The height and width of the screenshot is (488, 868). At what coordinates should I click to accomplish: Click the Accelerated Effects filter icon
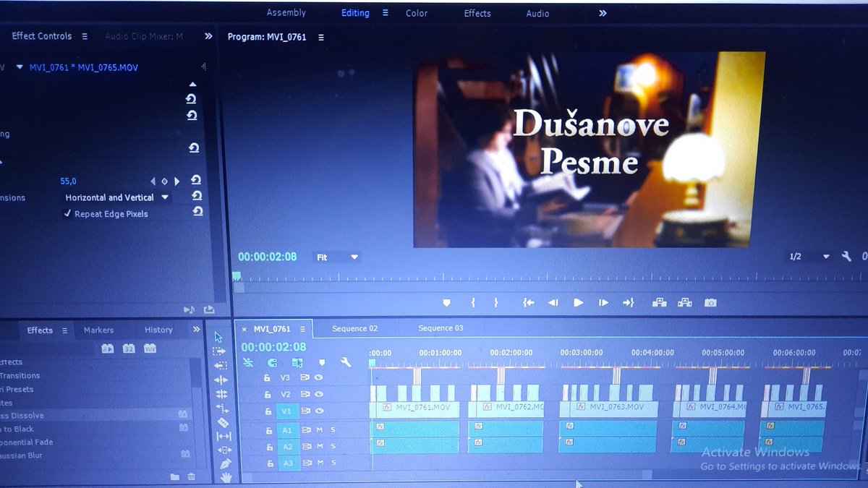(x=108, y=348)
